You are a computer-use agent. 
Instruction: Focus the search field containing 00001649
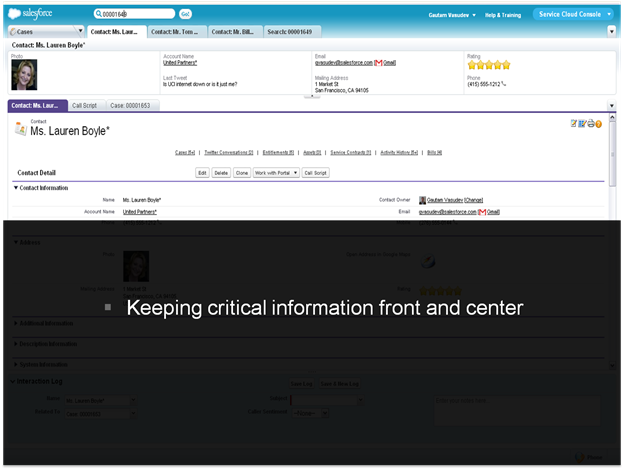[135, 14]
